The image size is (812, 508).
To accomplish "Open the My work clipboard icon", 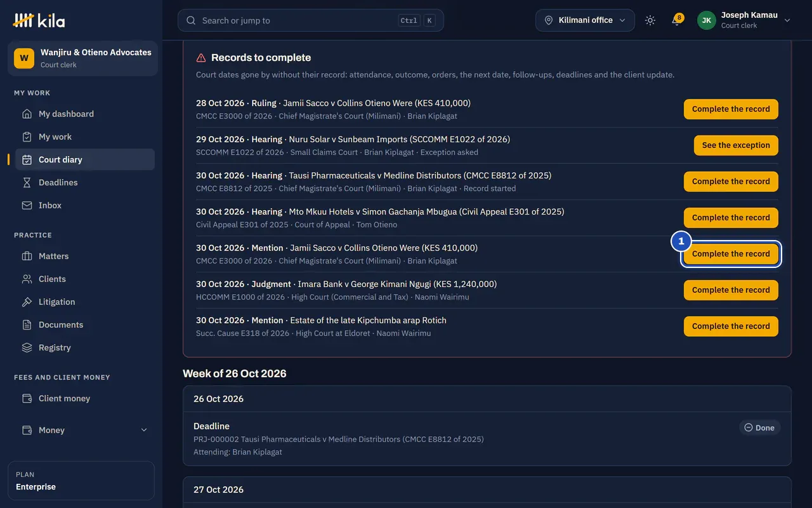I will pos(27,137).
